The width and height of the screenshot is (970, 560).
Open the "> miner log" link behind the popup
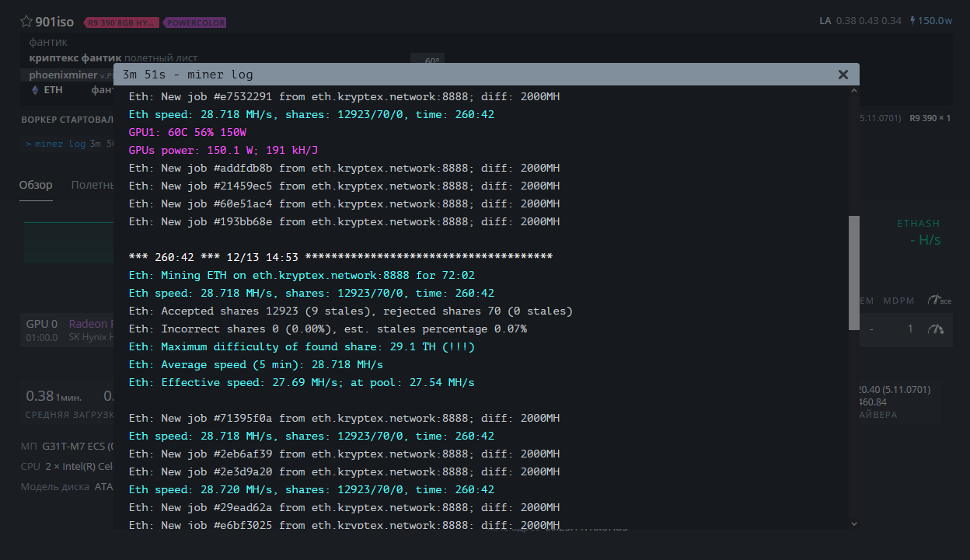click(x=55, y=144)
